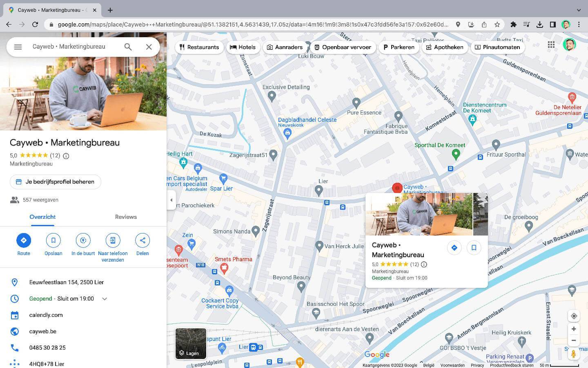Click the De groeiboog map pin
The height and width of the screenshot is (368, 588).
pyautogui.click(x=529, y=225)
